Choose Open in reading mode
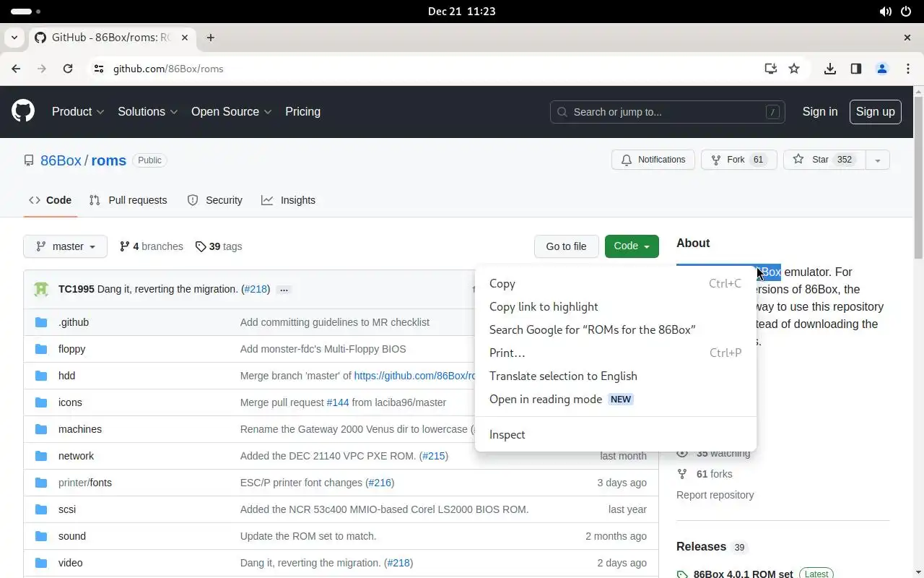The image size is (924, 578). click(615, 399)
